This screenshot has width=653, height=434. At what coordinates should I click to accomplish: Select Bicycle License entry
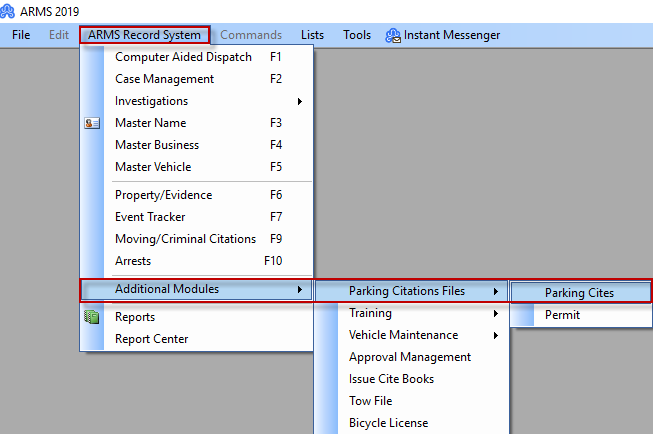click(411, 423)
